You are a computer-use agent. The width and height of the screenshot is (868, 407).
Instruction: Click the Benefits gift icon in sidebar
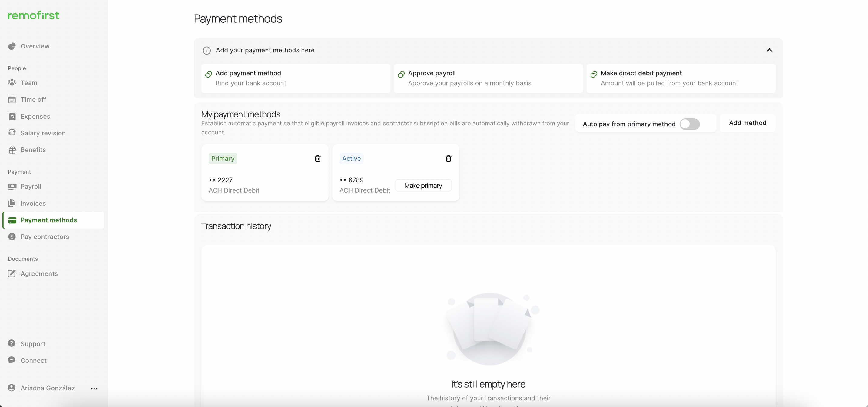[12, 150]
